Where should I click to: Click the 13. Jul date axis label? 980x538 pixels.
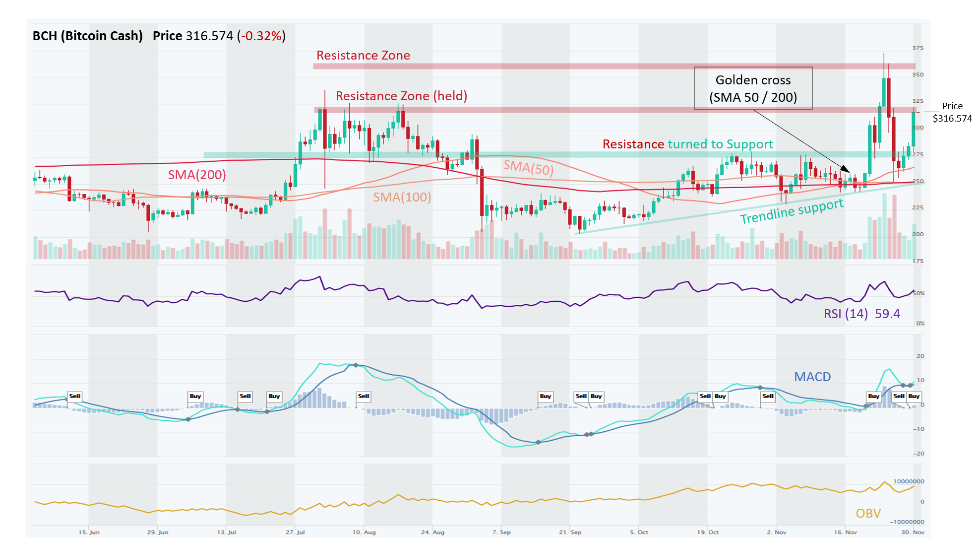[x=227, y=532]
